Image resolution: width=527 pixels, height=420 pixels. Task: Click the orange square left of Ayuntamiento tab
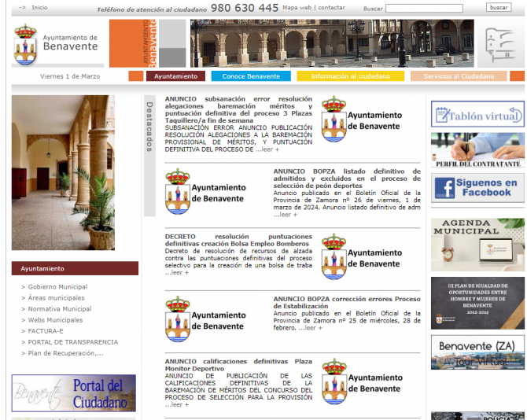(x=135, y=76)
